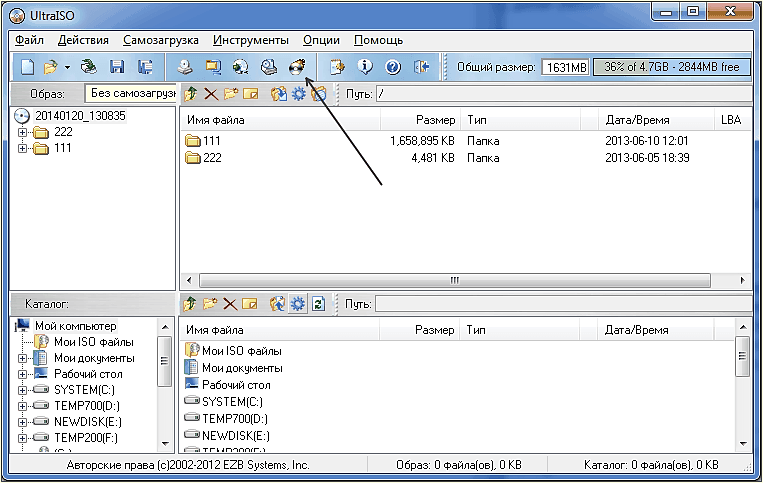Select 'Мой компьютер' tree root
The width and height of the screenshot is (763, 483).
pos(75,326)
